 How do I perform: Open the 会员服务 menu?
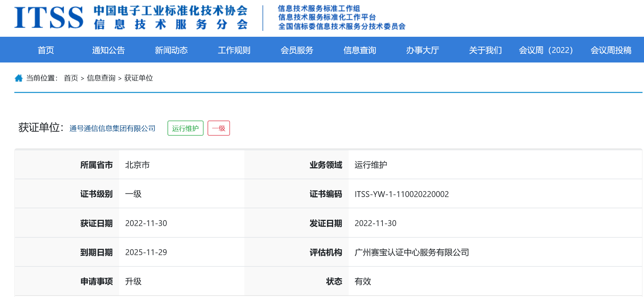pyautogui.click(x=297, y=50)
